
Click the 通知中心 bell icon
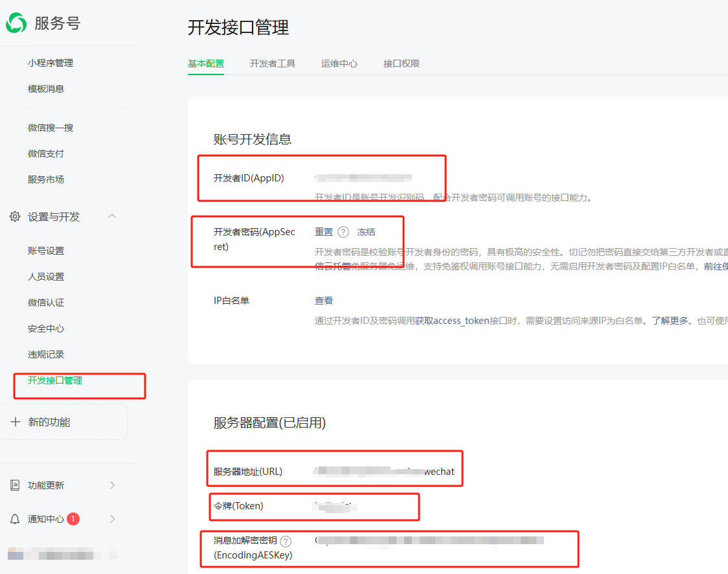pyautogui.click(x=15, y=519)
